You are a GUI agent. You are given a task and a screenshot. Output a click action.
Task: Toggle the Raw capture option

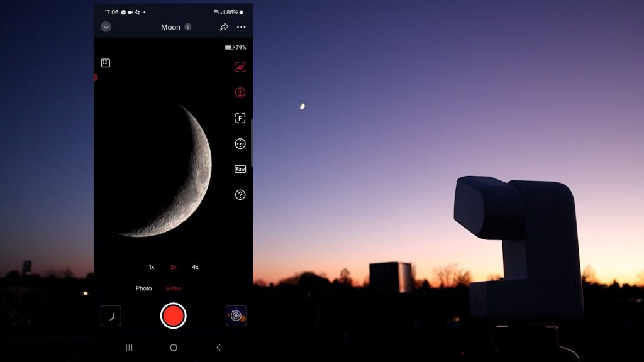[240, 169]
